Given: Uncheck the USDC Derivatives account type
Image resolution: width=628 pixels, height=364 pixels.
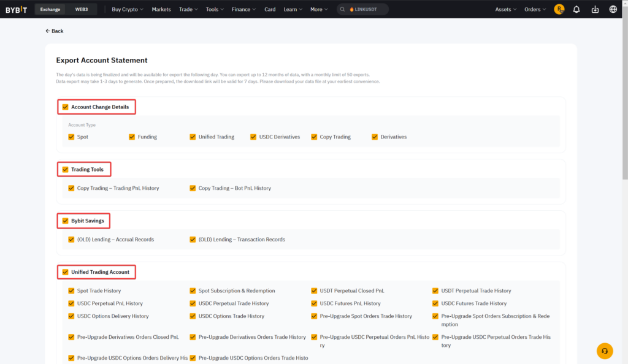Looking at the screenshot, I should (x=253, y=137).
